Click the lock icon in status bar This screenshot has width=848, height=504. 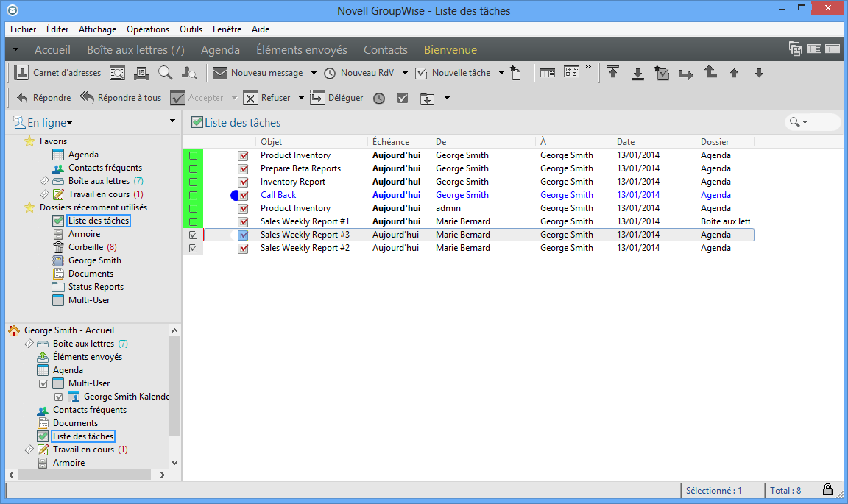coord(827,489)
